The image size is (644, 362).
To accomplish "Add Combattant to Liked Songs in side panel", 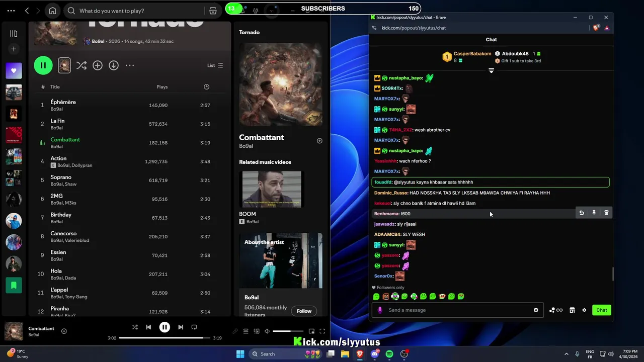I will pos(319,141).
